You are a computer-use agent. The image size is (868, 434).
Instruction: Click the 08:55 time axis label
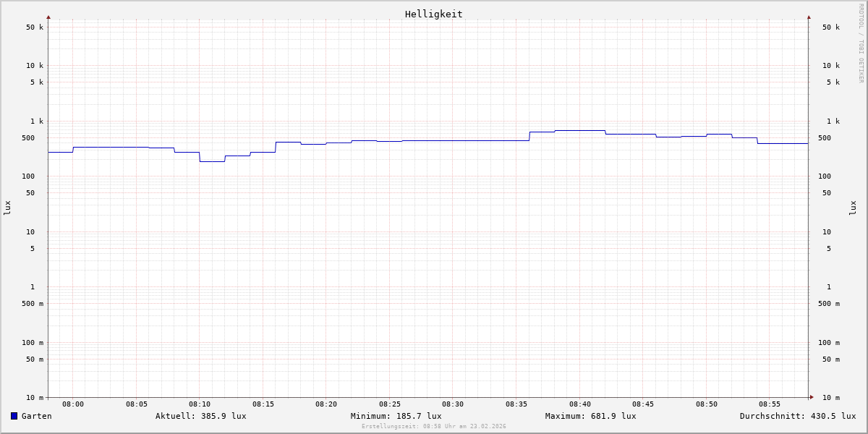click(770, 404)
